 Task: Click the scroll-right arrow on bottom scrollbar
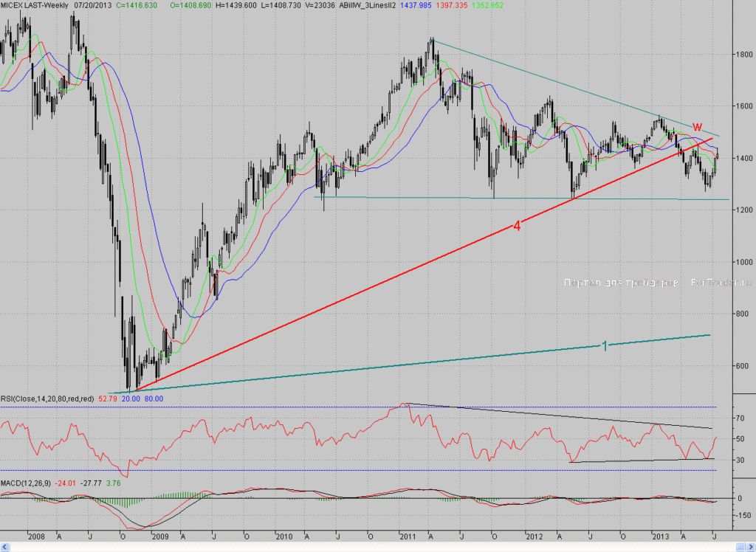point(751,547)
